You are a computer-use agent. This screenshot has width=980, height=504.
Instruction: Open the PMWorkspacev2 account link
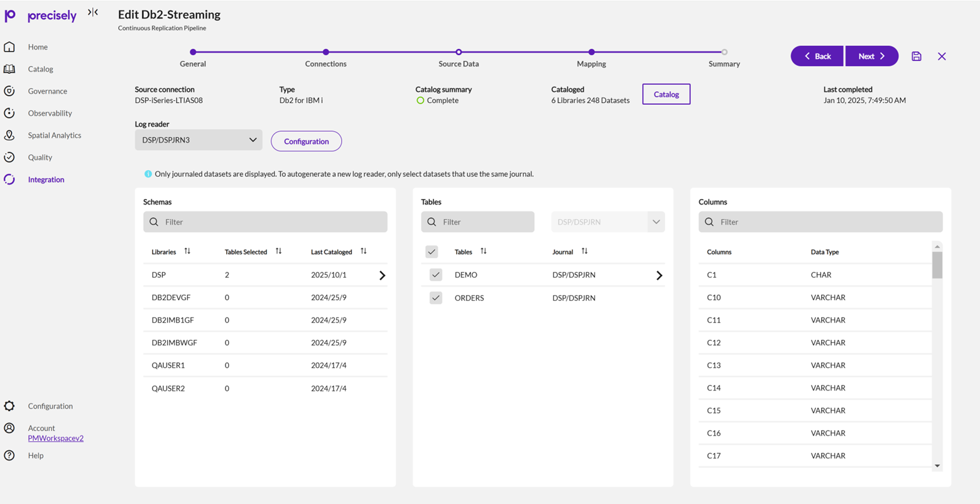point(56,438)
